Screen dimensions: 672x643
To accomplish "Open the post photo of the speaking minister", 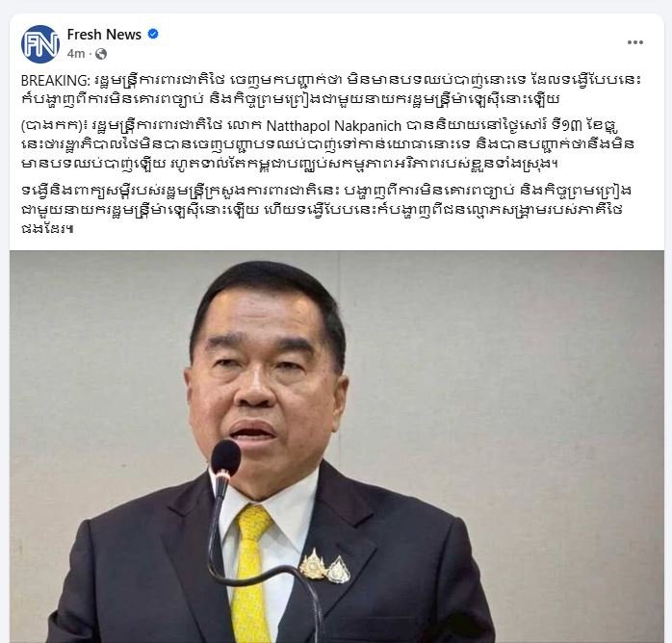I will 337,447.
